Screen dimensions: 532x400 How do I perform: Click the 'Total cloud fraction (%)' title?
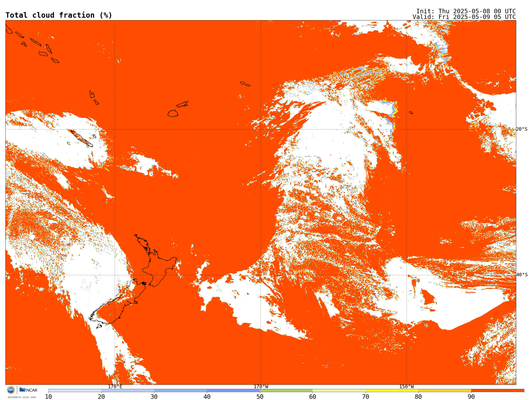[59, 15]
